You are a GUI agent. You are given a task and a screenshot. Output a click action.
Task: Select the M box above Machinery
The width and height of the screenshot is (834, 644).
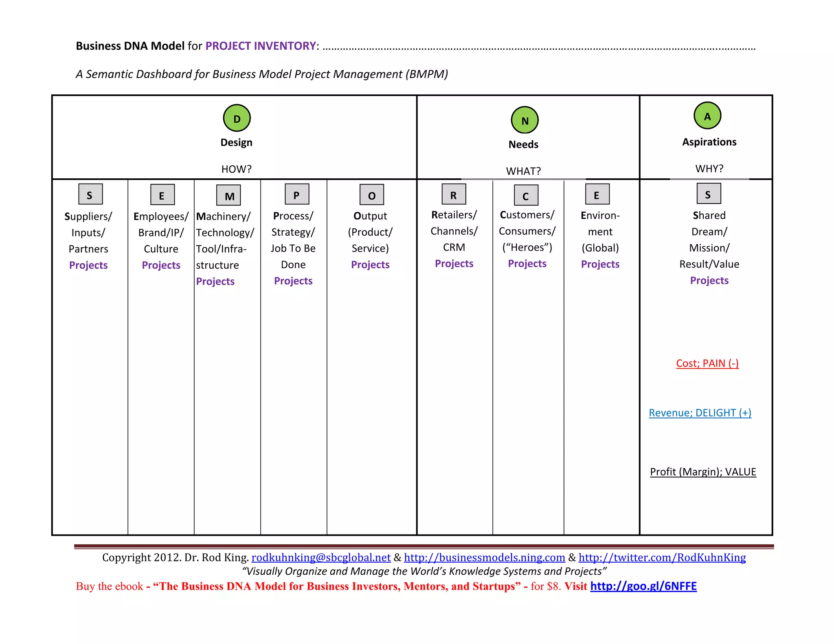coord(228,195)
